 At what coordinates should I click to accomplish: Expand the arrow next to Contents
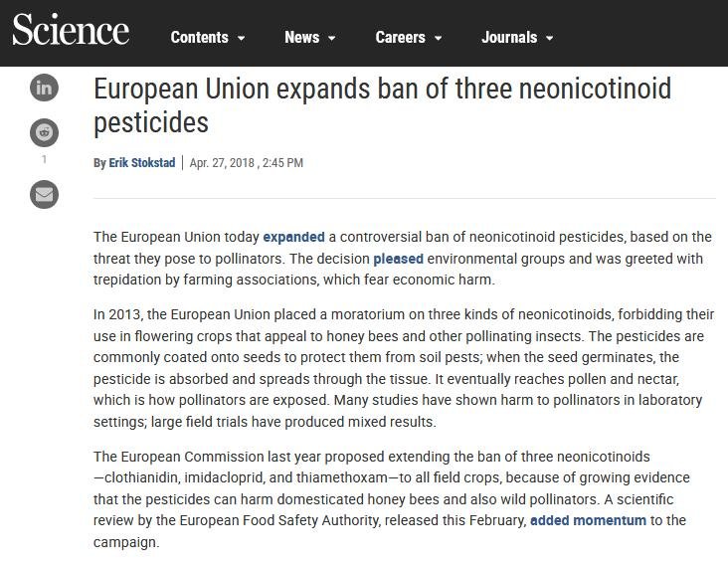242,39
